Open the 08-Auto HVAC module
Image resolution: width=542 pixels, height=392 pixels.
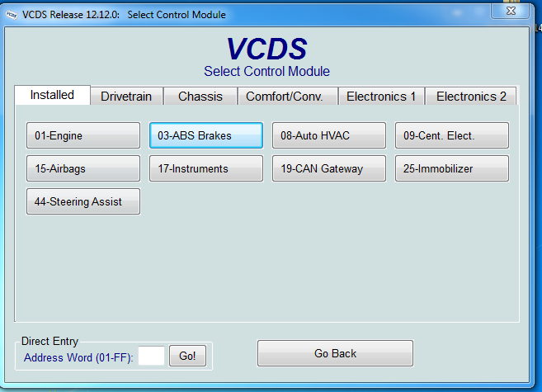[x=329, y=135]
